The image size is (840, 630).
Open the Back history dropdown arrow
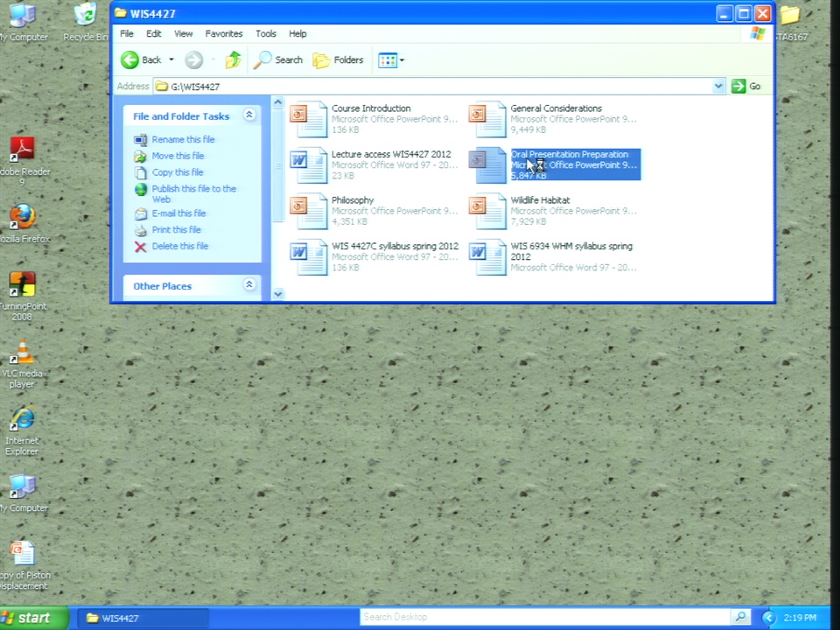171,60
